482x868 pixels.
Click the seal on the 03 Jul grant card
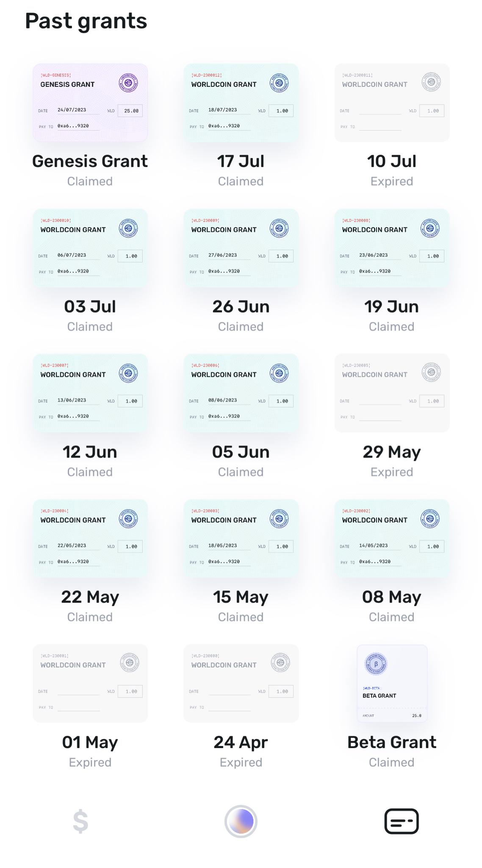[x=128, y=228]
